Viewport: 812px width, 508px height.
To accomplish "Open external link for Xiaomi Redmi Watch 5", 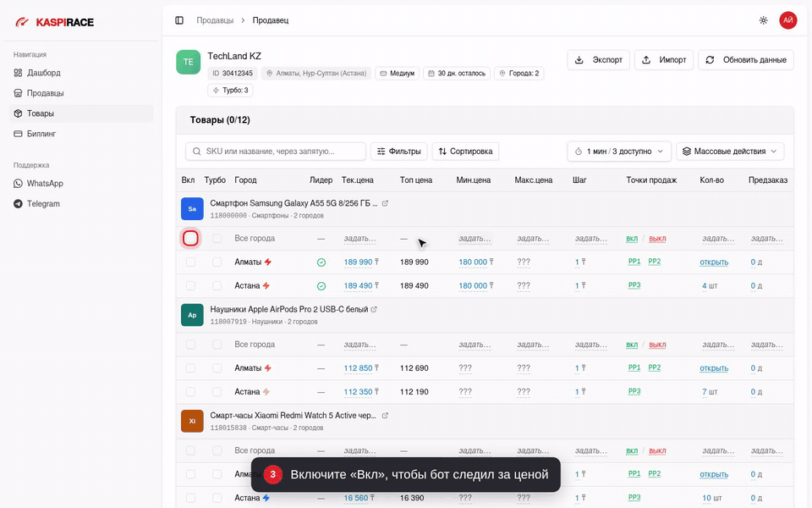I will (x=385, y=416).
